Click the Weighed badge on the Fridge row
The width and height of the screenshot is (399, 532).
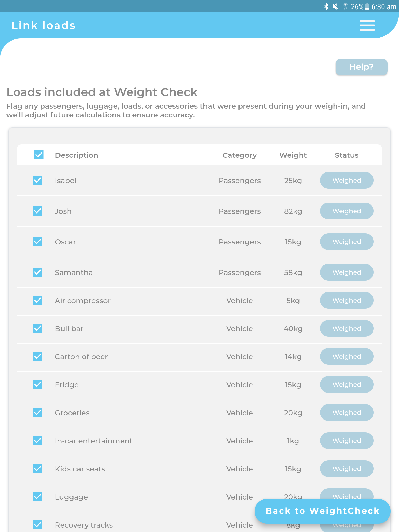tap(347, 384)
